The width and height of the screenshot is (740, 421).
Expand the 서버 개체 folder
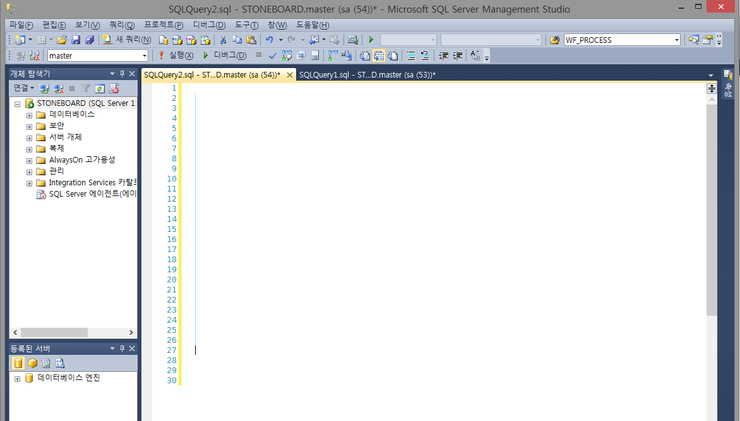29,138
